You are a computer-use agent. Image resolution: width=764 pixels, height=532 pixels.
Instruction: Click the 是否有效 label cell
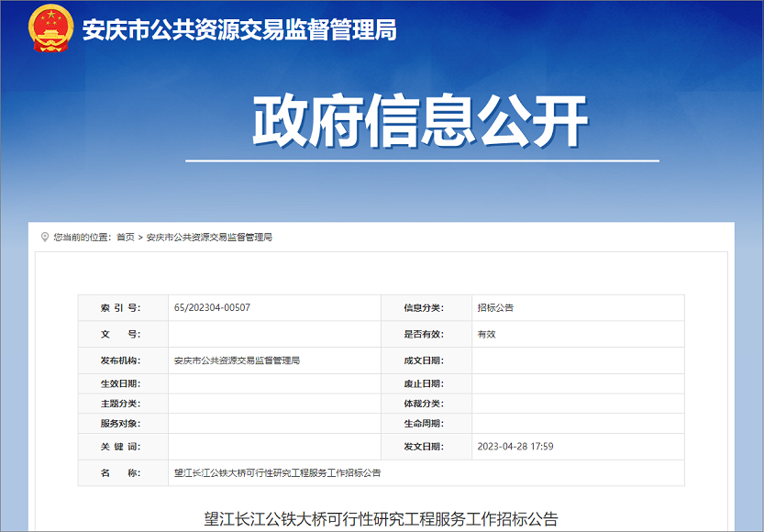click(423, 334)
